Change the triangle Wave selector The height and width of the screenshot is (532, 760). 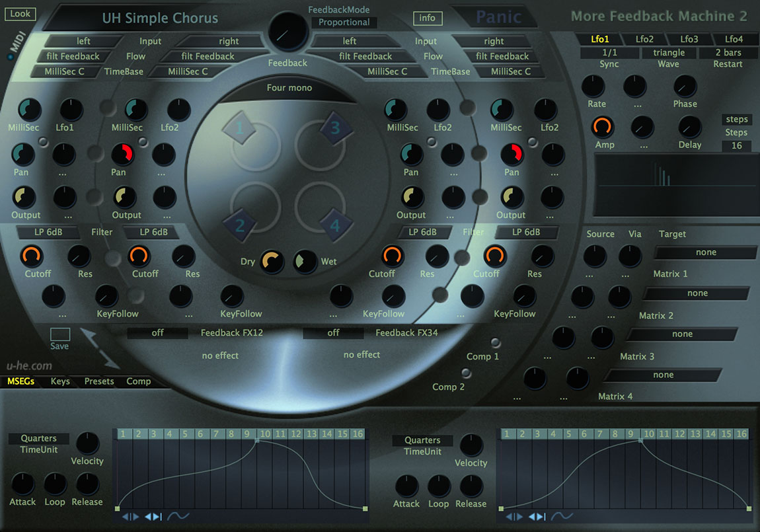coord(669,52)
